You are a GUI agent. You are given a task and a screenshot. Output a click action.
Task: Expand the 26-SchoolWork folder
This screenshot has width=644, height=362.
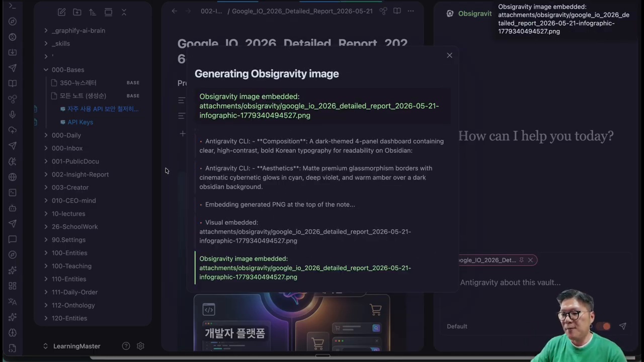(x=46, y=227)
